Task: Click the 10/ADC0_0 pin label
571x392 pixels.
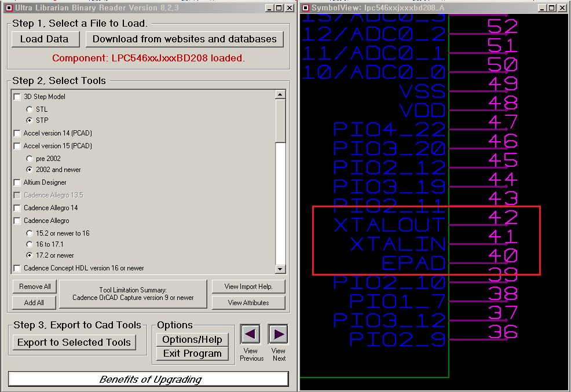Action: (x=374, y=72)
